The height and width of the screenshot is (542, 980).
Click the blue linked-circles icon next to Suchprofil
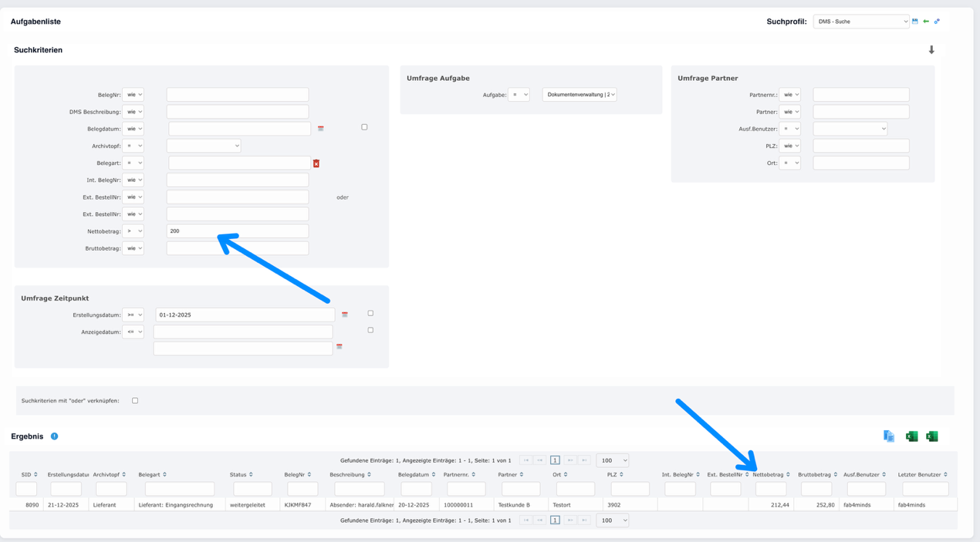[937, 22]
